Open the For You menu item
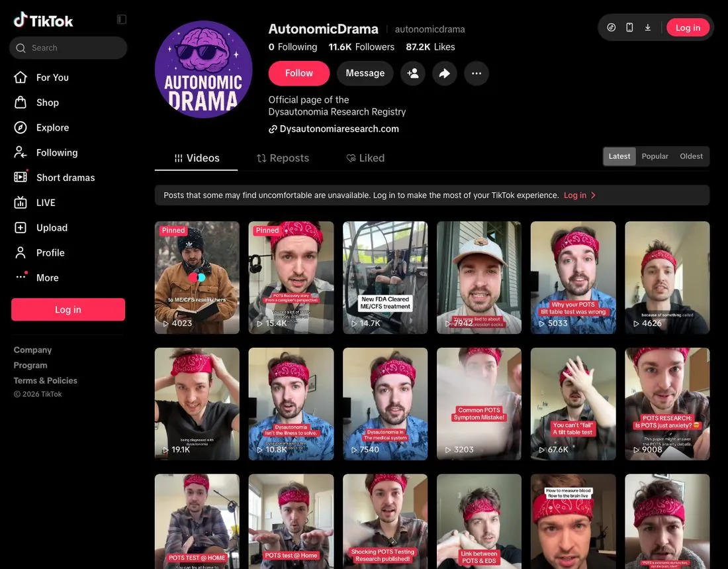Image resolution: width=728 pixels, height=569 pixels. pos(52,78)
